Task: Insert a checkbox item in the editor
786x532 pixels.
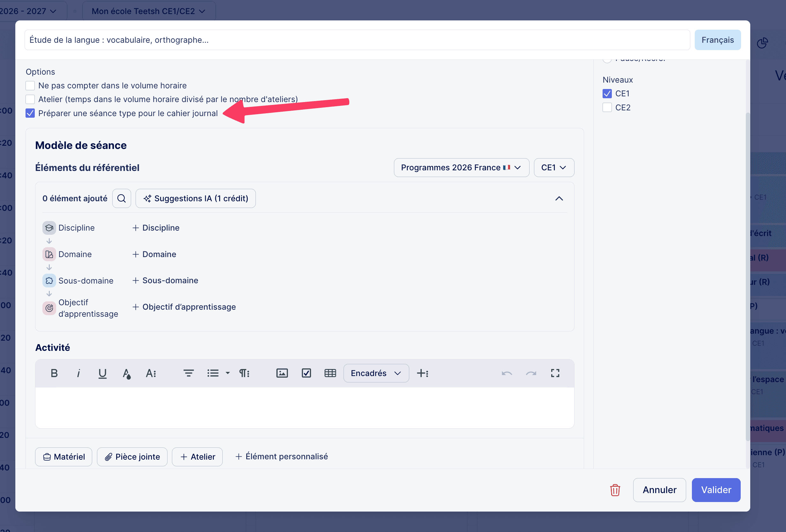Action: coord(307,373)
